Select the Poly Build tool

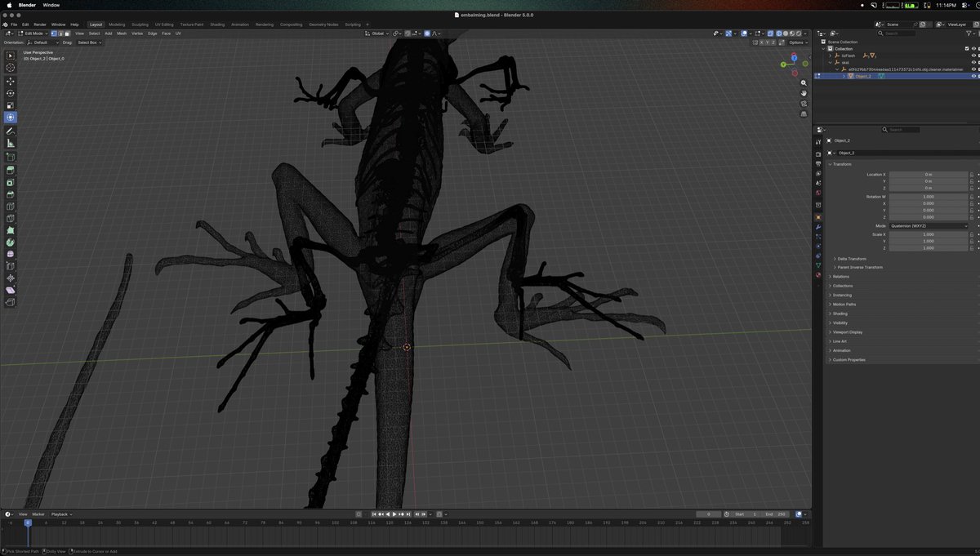click(x=11, y=230)
